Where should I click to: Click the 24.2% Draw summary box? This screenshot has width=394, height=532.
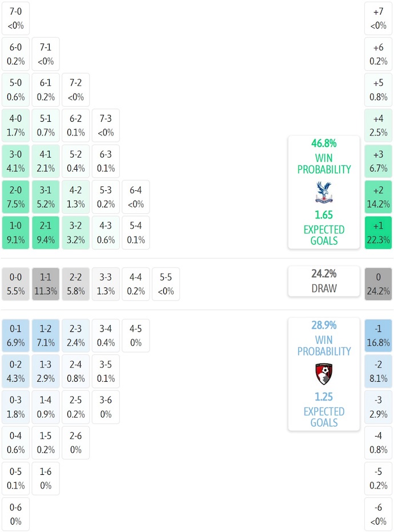coord(324,282)
